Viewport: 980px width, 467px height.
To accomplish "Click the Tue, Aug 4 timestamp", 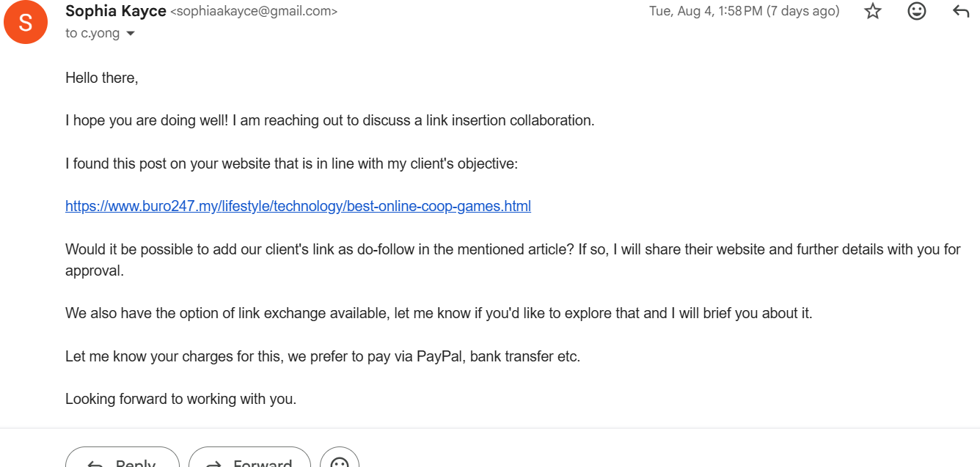I will pos(744,11).
